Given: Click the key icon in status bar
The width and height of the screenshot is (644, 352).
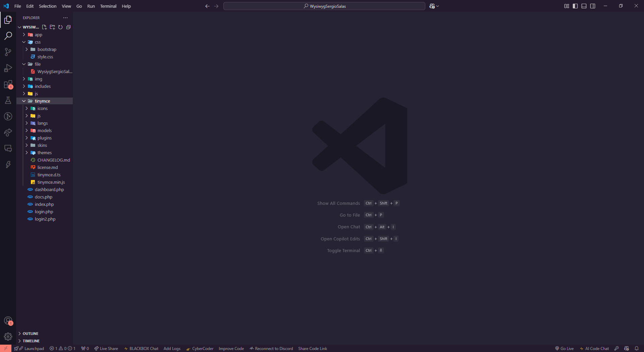Looking at the screenshot, I should click(616, 349).
